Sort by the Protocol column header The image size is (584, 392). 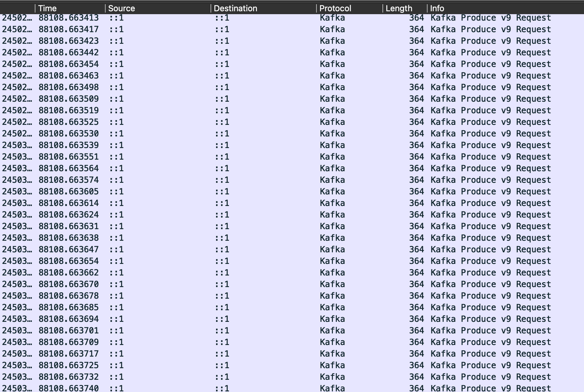[x=335, y=8]
